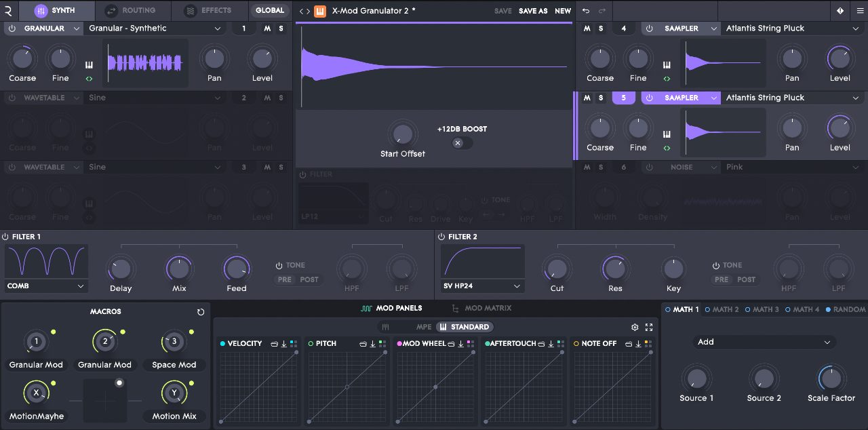Switch to the Routing tab
The image size is (868, 430).
131,11
